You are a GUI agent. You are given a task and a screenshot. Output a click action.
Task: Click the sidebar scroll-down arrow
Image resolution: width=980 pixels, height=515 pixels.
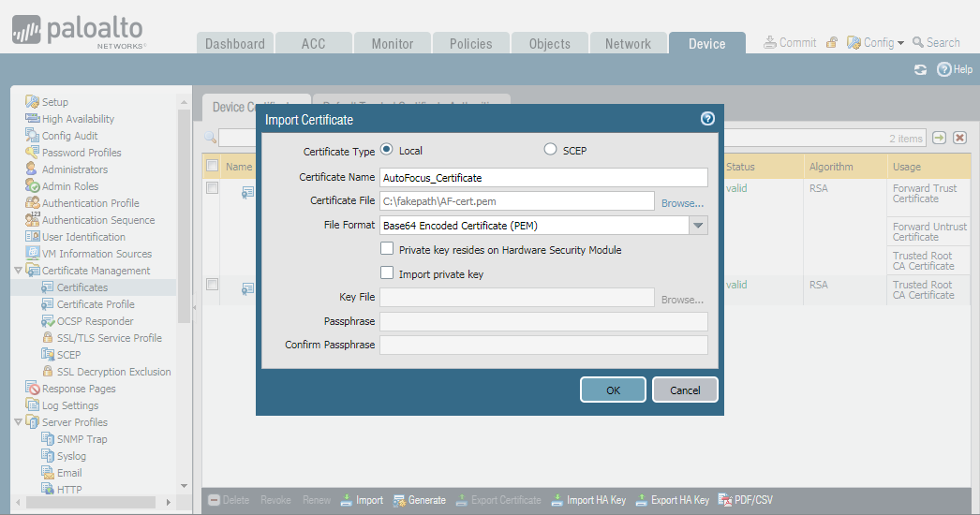click(x=184, y=486)
